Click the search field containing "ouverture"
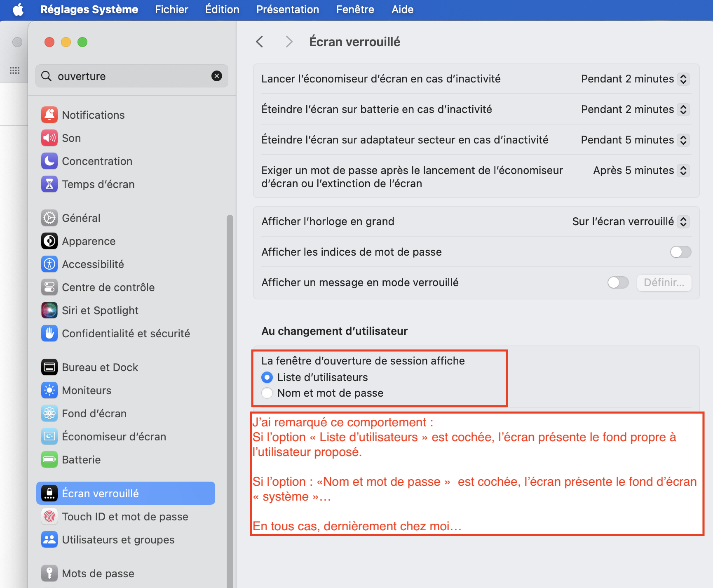713x588 pixels. pyautogui.click(x=132, y=76)
